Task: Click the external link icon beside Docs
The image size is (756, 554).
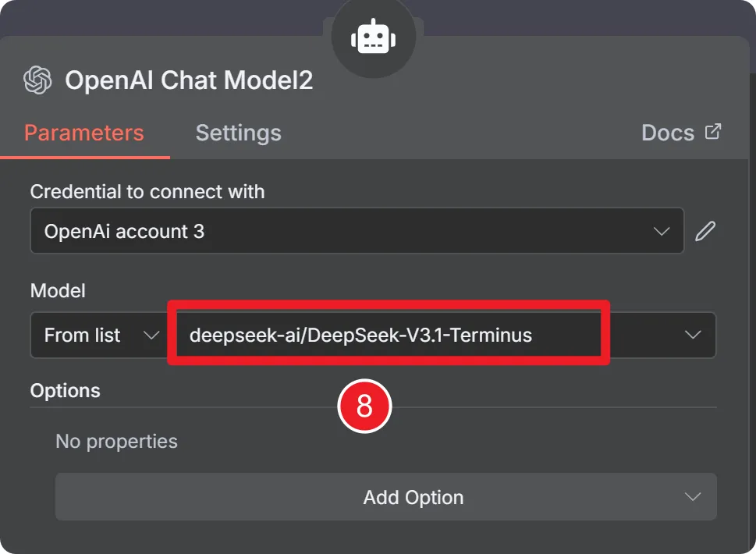Action: (713, 131)
